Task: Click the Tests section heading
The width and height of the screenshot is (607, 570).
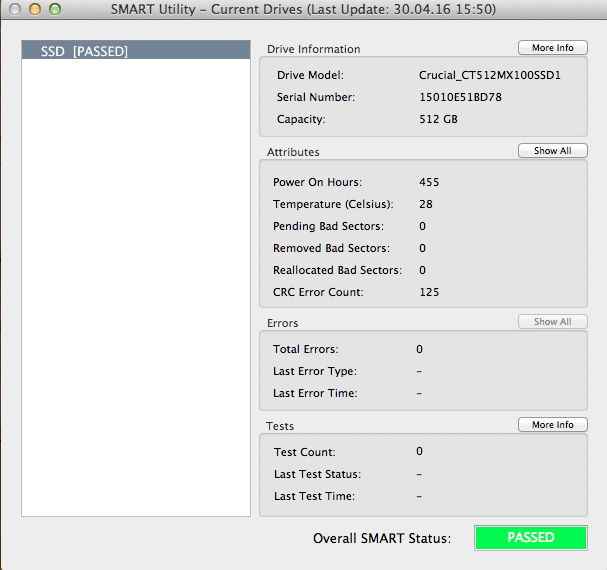Action: 280,426
